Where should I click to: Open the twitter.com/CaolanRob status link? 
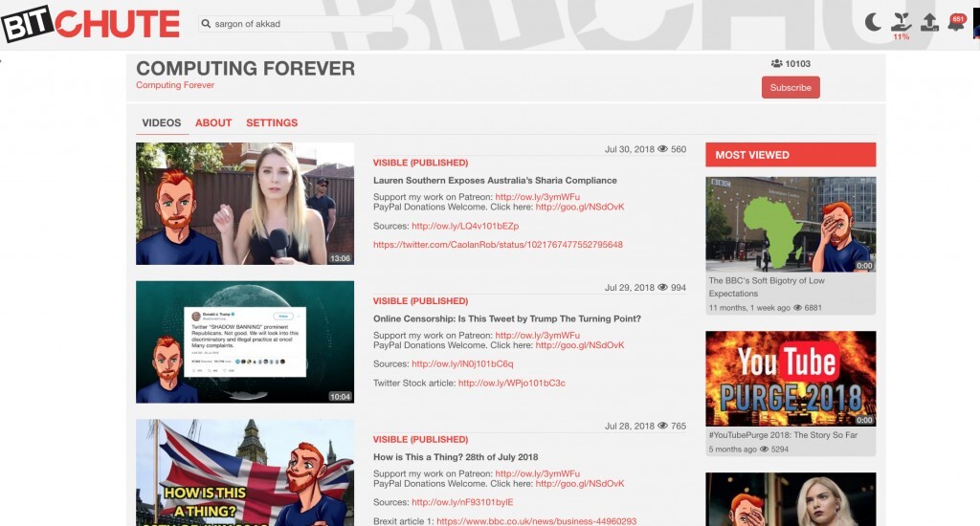[x=498, y=245]
